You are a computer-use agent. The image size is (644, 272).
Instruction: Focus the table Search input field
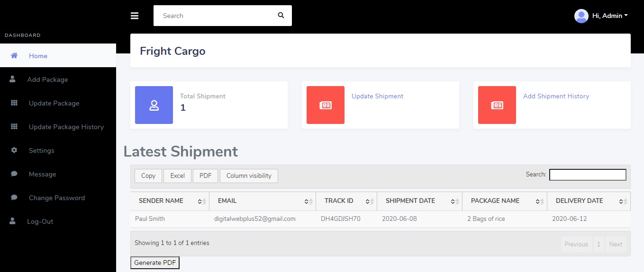[x=588, y=175]
